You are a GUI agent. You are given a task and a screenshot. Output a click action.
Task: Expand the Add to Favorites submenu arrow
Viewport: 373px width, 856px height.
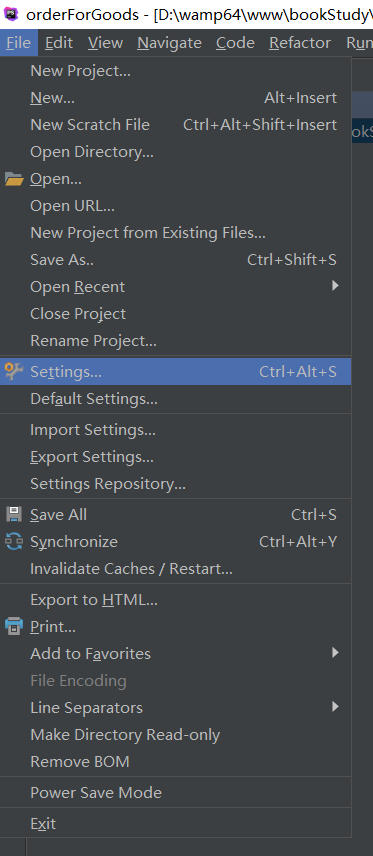(335, 653)
